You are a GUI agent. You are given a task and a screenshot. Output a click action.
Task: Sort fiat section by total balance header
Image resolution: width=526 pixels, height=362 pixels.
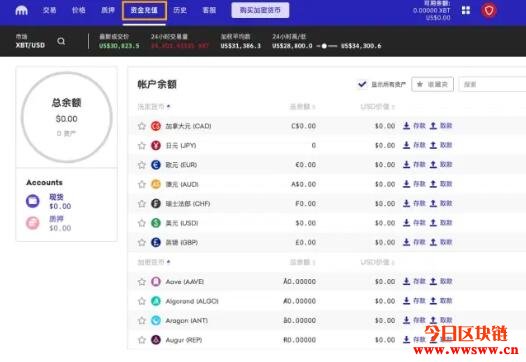pos(303,107)
